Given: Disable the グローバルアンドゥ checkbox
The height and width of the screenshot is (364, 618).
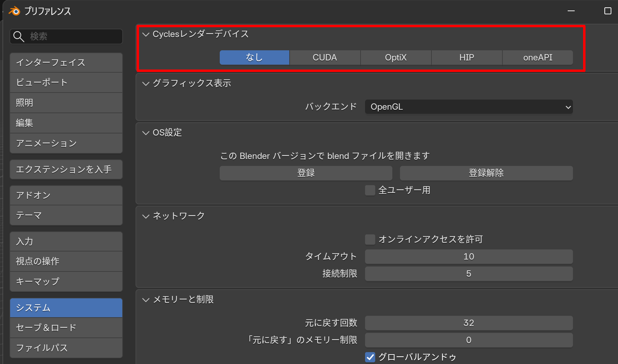Looking at the screenshot, I should [370, 357].
